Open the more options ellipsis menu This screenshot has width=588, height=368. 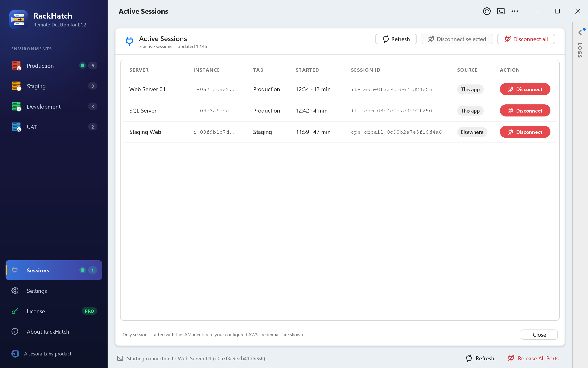coord(514,11)
